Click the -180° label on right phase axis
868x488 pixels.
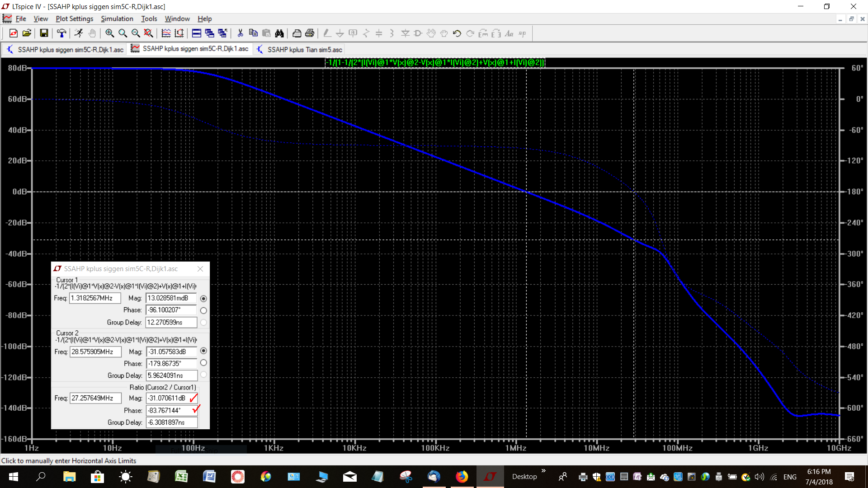point(854,192)
